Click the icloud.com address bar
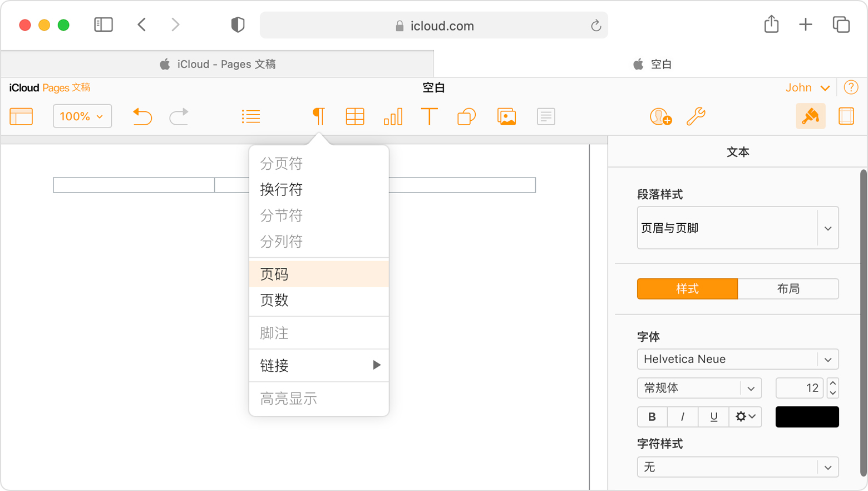 [x=434, y=26]
